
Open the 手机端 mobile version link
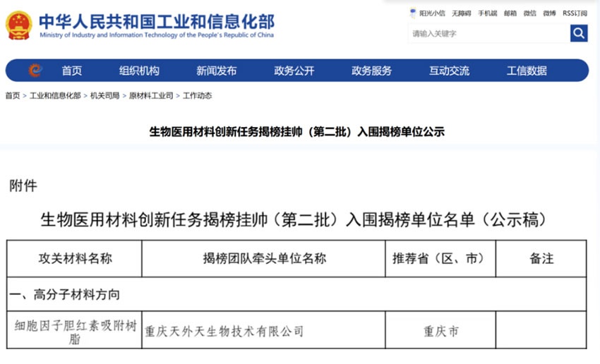(x=487, y=13)
